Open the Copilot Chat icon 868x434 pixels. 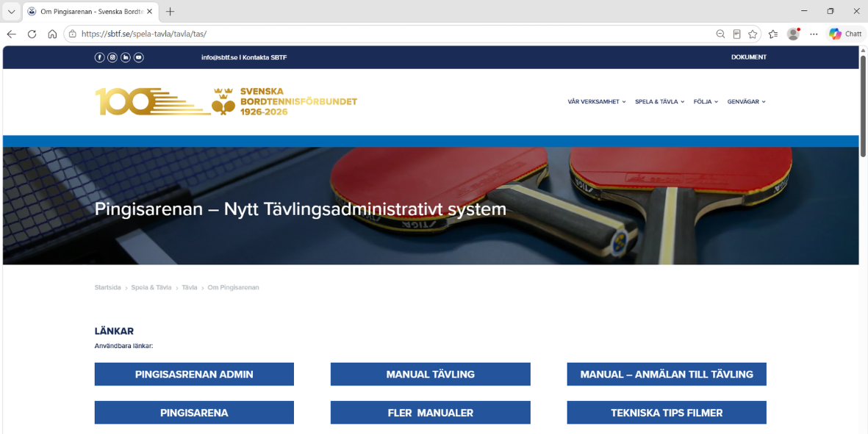click(x=845, y=34)
